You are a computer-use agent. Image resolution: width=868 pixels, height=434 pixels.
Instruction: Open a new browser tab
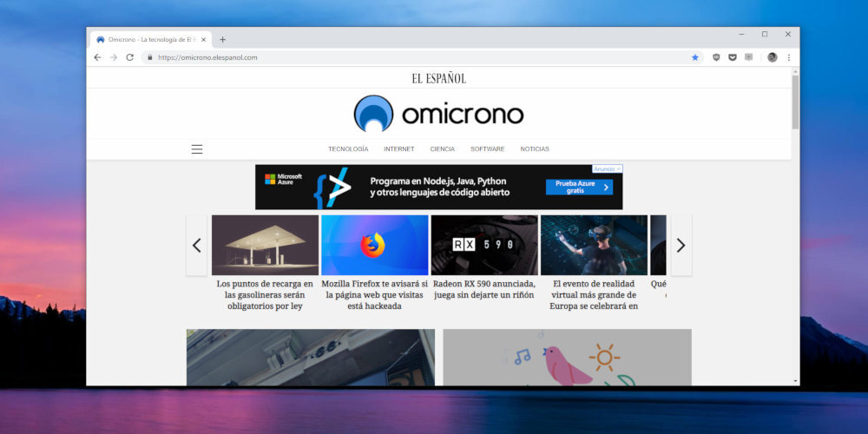click(222, 39)
